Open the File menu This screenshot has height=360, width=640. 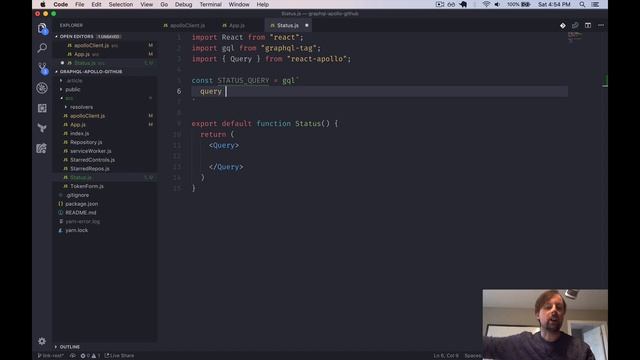[80, 4]
